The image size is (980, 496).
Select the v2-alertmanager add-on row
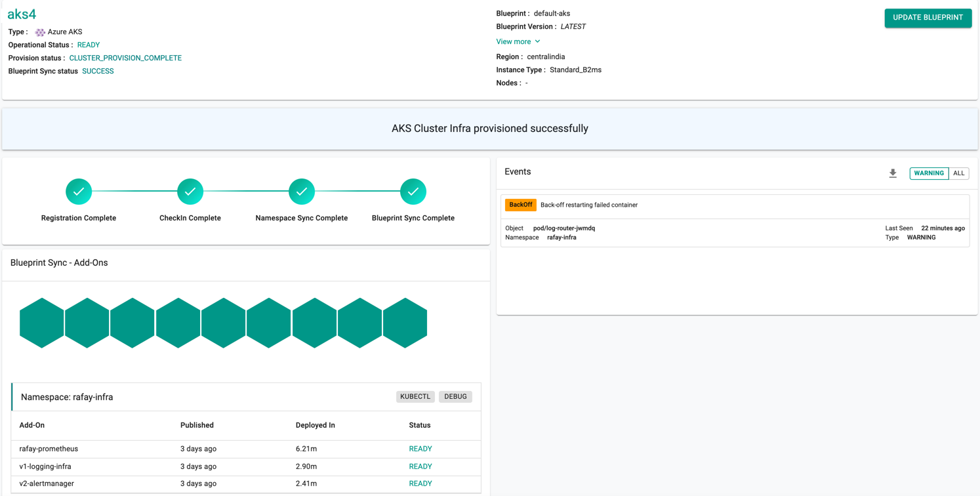pos(246,484)
